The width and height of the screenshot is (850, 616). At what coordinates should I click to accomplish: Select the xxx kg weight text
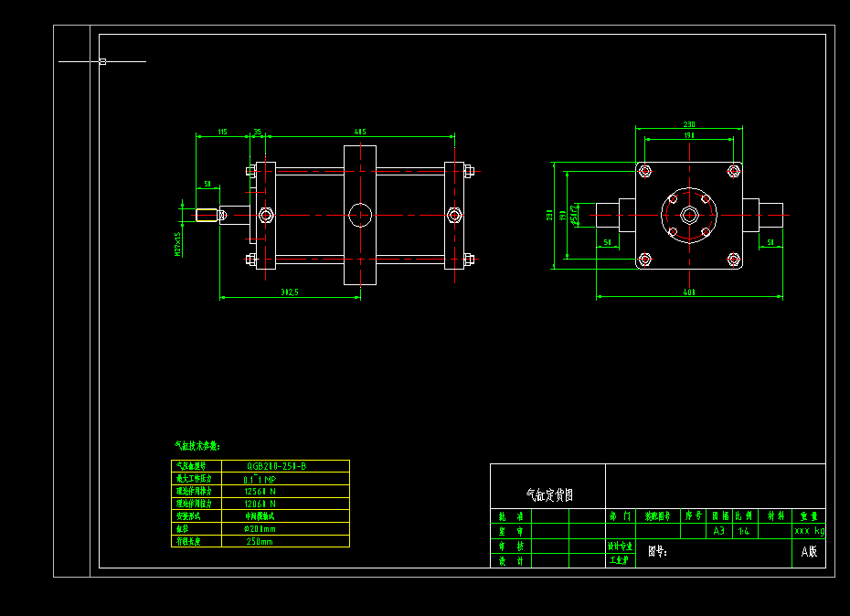(809, 530)
